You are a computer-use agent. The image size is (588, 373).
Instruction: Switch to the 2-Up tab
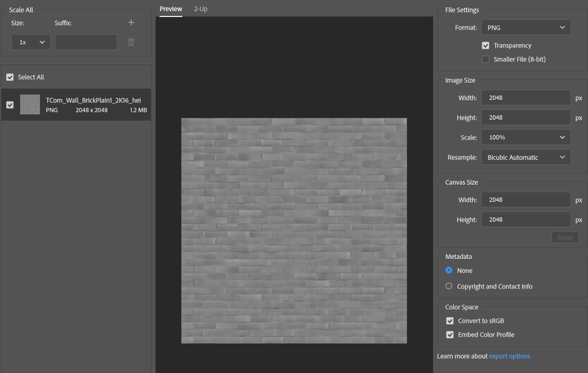tap(200, 9)
